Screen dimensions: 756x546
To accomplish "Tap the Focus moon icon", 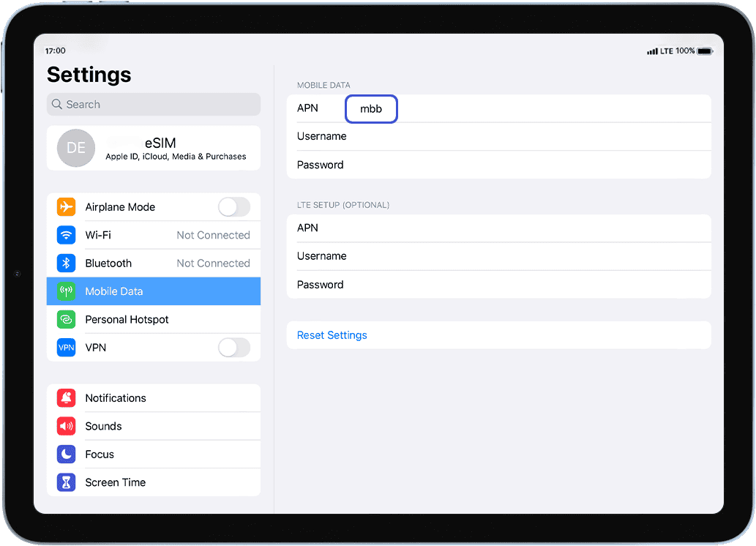I will click(67, 455).
